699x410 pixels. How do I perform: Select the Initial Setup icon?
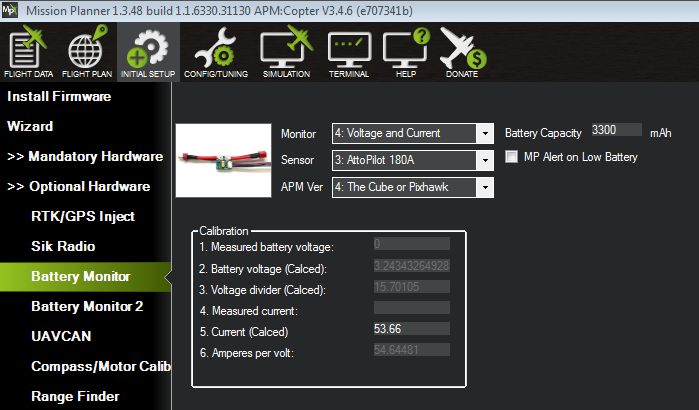pyautogui.click(x=148, y=53)
